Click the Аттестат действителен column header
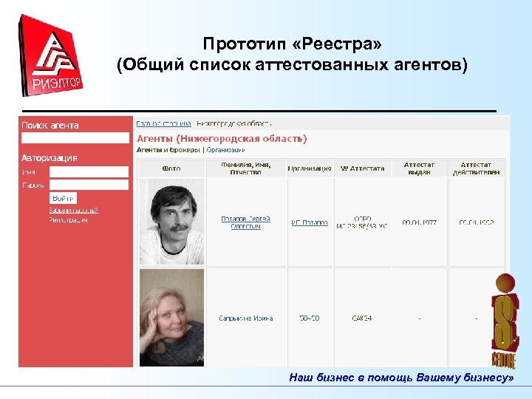The image size is (532, 399). tap(477, 168)
